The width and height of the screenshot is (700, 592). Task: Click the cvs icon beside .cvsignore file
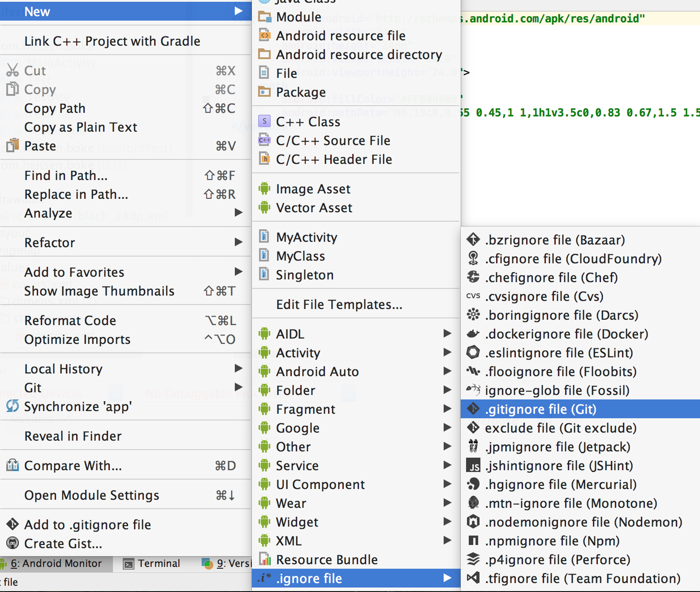473,296
